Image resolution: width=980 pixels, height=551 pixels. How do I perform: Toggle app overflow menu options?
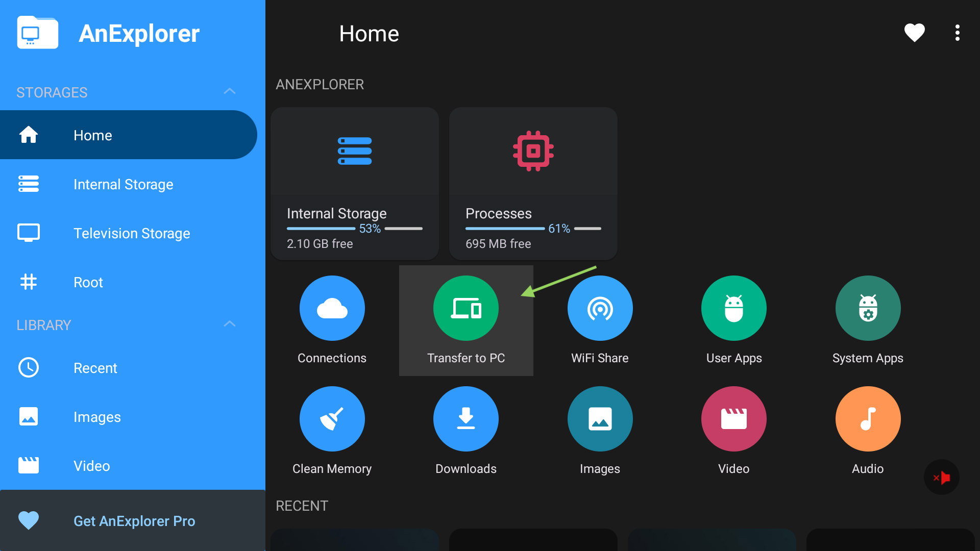pos(955,32)
